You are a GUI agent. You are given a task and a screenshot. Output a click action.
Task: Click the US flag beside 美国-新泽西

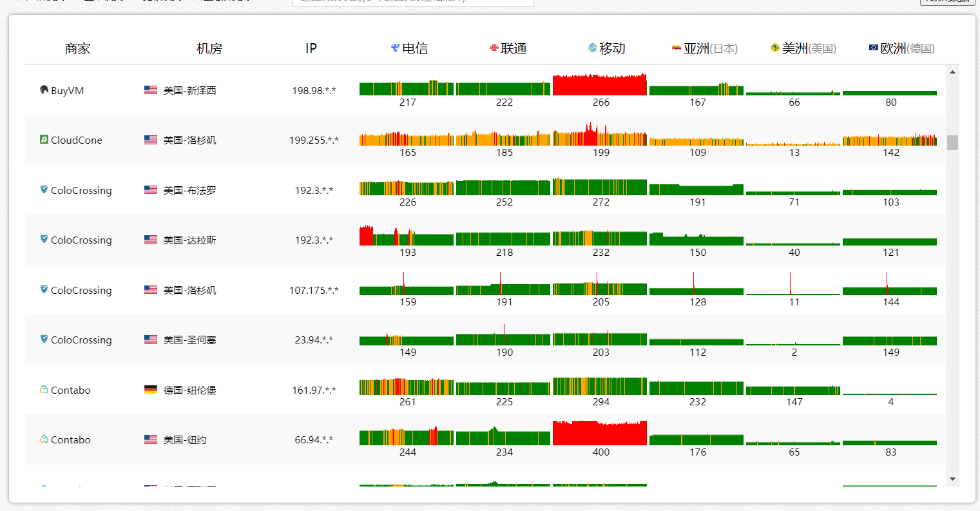151,90
